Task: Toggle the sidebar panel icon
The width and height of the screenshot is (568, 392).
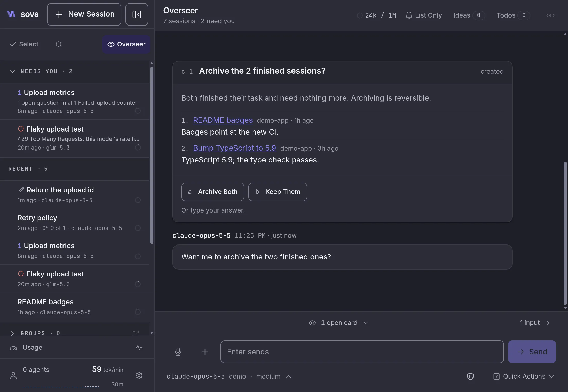Action: (137, 14)
